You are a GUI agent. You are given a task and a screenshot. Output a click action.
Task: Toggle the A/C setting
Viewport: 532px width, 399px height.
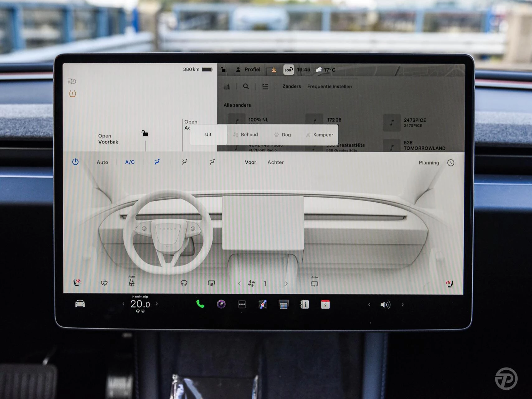130,162
